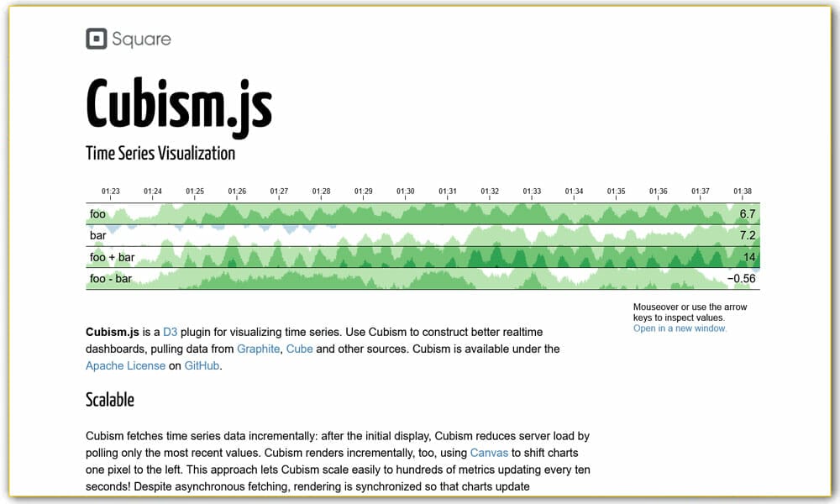Screen dimensions: 840x504
Task: Select the foo time series chart
Action: (x=420, y=214)
